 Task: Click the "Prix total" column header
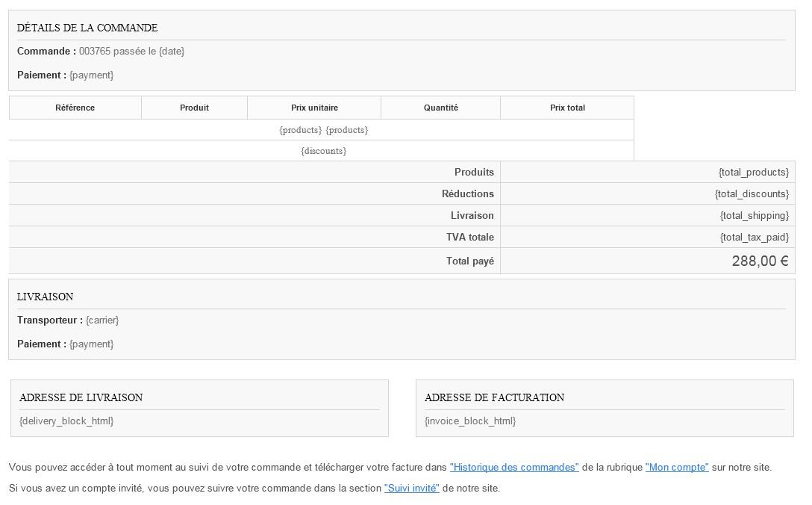pyautogui.click(x=567, y=108)
